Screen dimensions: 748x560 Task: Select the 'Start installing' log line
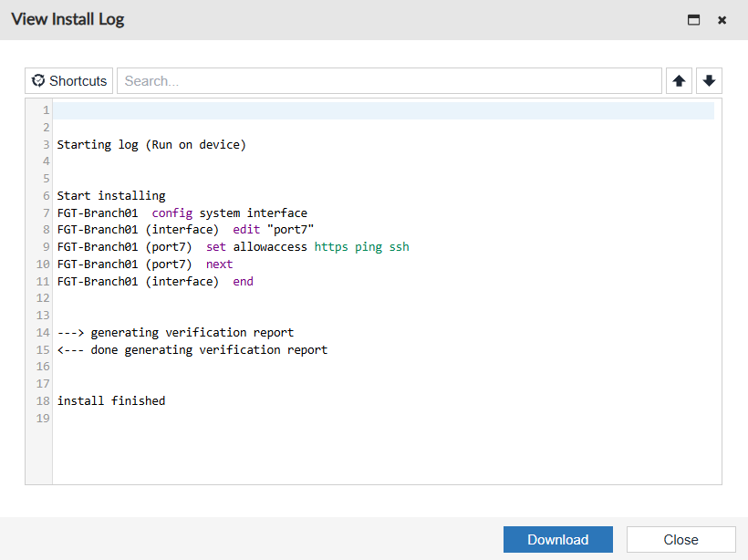[x=109, y=194]
